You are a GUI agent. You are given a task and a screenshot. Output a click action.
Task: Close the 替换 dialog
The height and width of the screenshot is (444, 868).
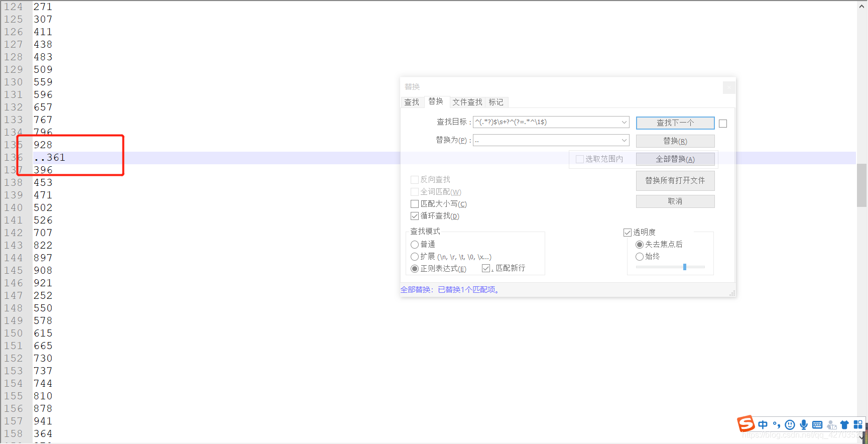click(x=728, y=87)
